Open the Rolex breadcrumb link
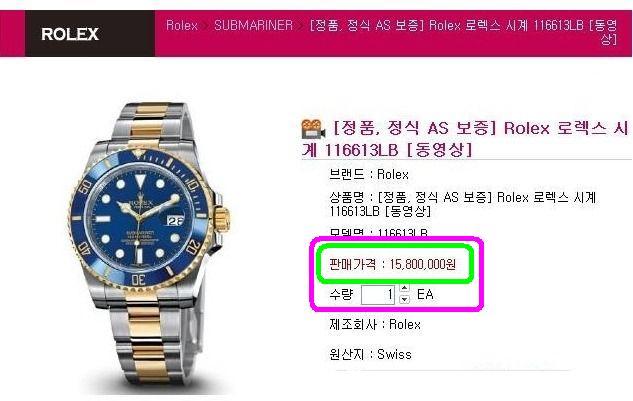The image size is (633, 401). pos(182,25)
